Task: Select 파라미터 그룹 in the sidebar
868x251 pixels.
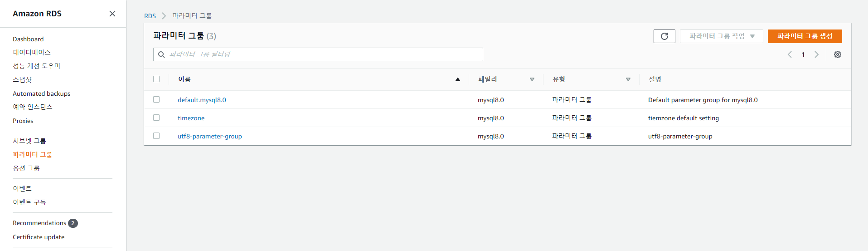Action: pyautogui.click(x=33, y=154)
